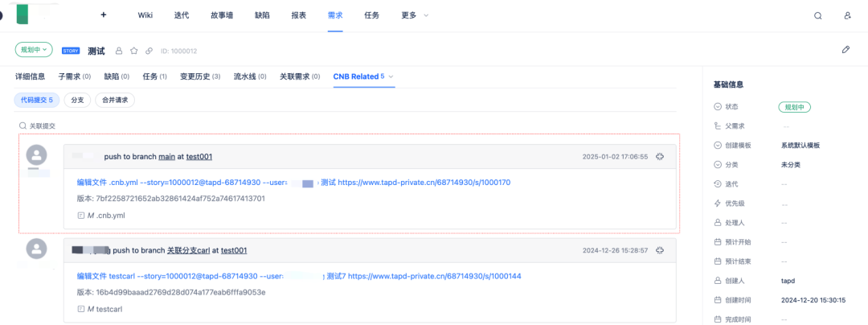Open the 报表 navigation item

[299, 15]
